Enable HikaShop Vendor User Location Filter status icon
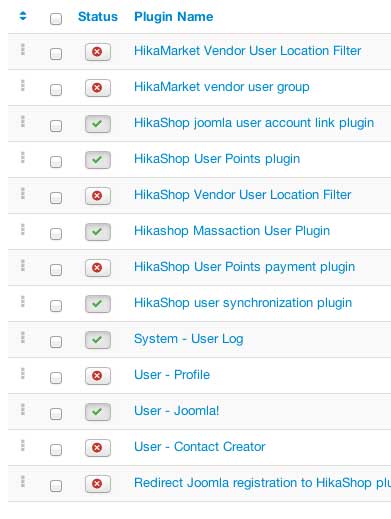This screenshot has height=519, width=391. (x=98, y=196)
